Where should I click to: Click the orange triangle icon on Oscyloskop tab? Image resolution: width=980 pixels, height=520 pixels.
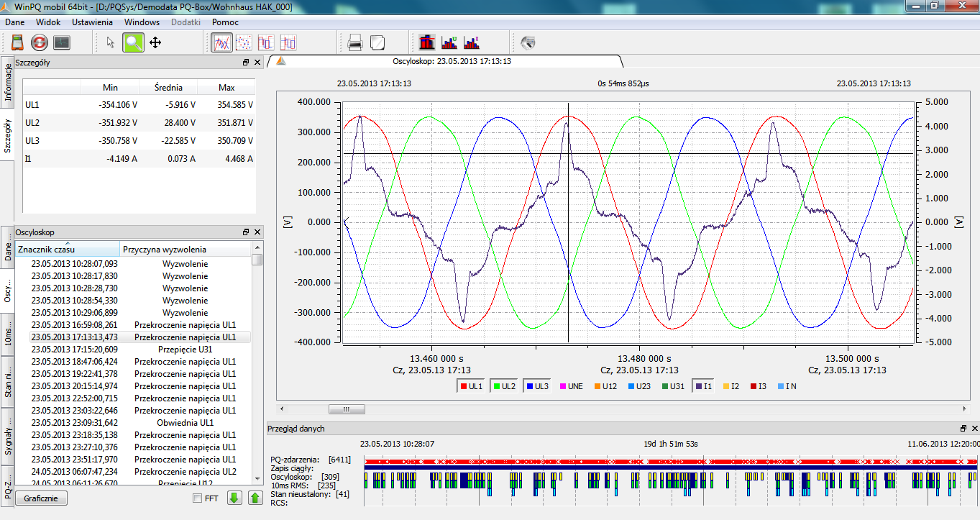pos(282,62)
